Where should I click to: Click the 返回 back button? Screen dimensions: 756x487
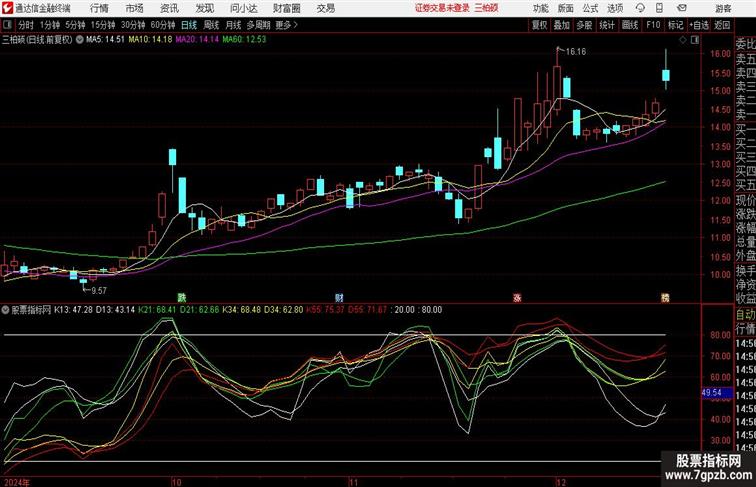tap(722, 25)
